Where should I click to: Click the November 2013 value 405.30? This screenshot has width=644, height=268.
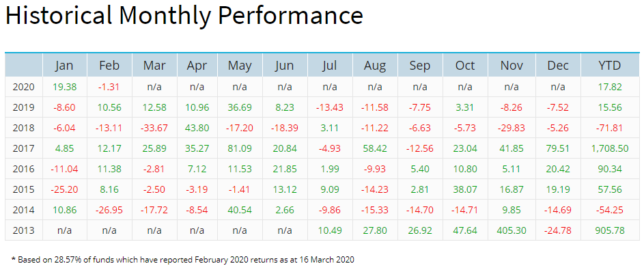point(512,230)
